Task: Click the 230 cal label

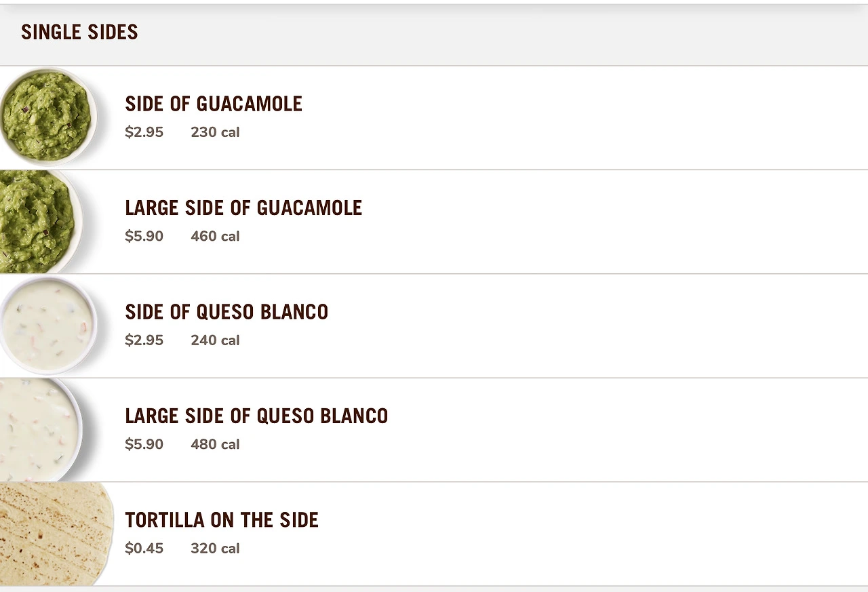Action: coord(215,132)
